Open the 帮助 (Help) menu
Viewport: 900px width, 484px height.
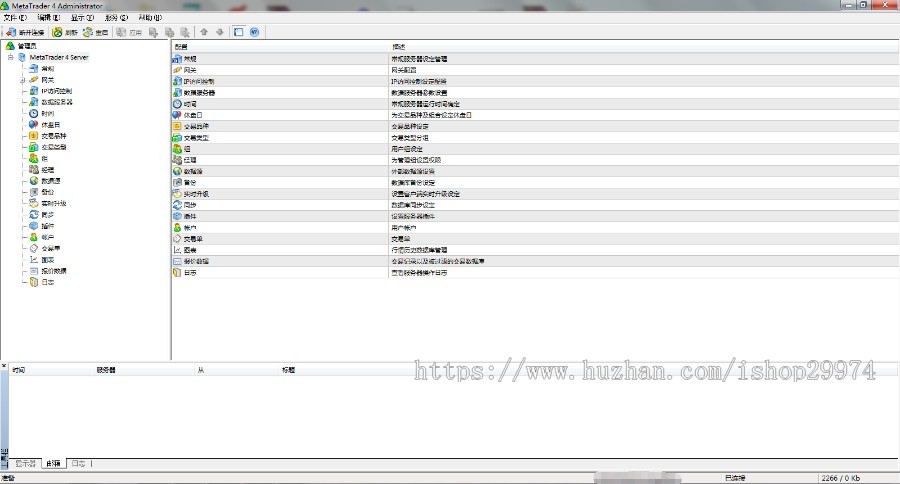click(x=150, y=18)
